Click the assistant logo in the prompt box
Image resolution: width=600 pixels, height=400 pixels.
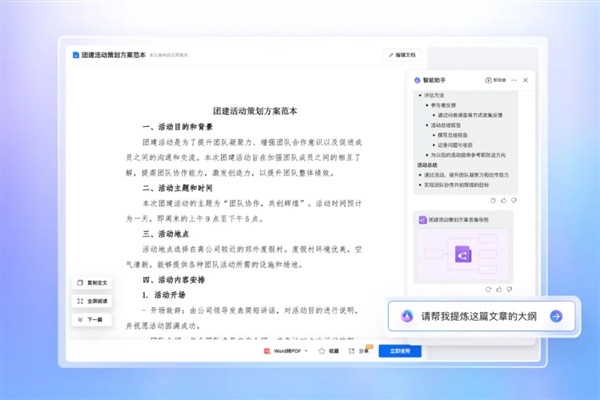pos(407,316)
